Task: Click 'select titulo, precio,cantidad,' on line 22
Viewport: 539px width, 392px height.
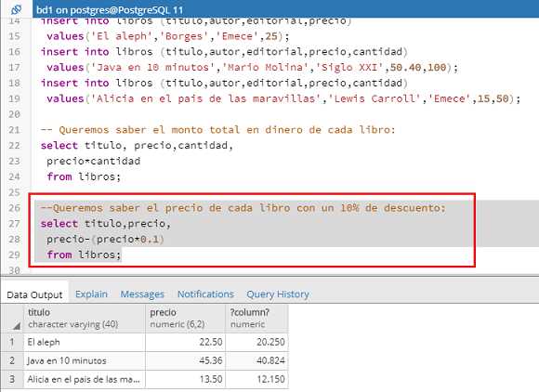Action: coord(137,145)
